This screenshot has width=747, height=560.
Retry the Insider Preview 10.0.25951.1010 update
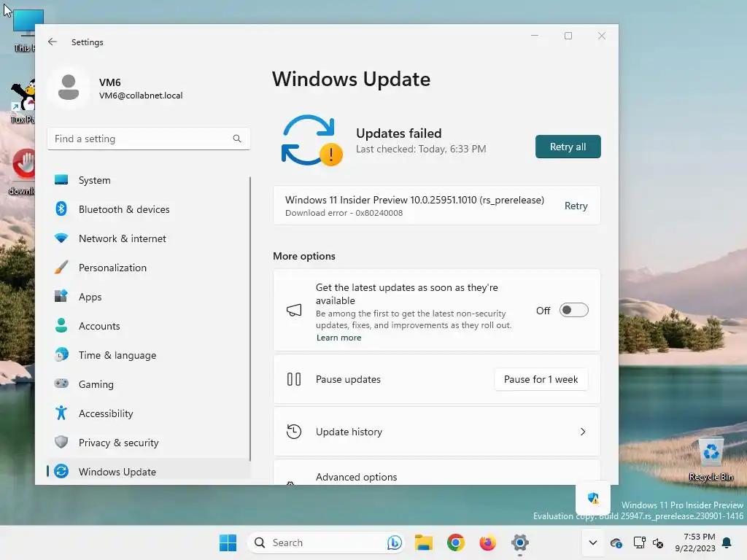[x=576, y=206]
